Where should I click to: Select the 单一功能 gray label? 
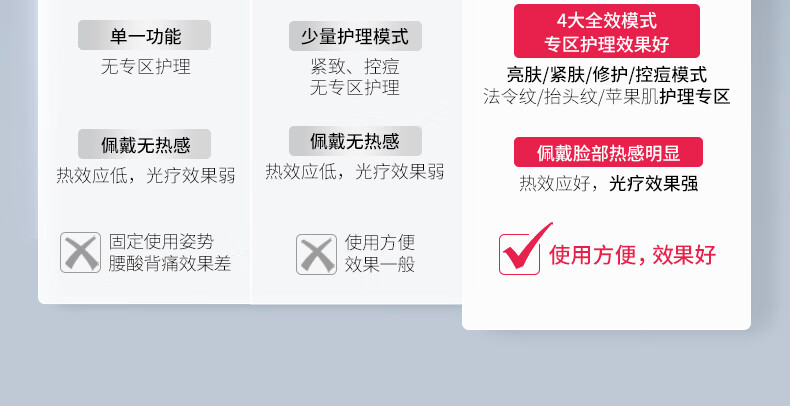145,35
